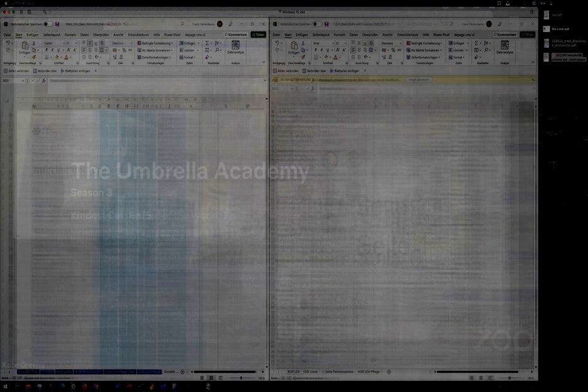This screenshot has width=588, height=392.
Task: Click Redo in the right Excel window
Action: pyautogui.click(x=277, y=50)
